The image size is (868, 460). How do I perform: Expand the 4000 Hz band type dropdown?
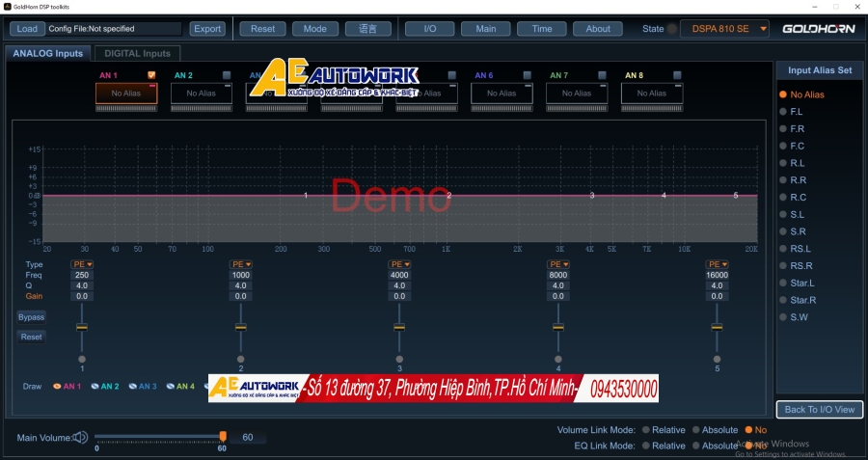[399, 264]
